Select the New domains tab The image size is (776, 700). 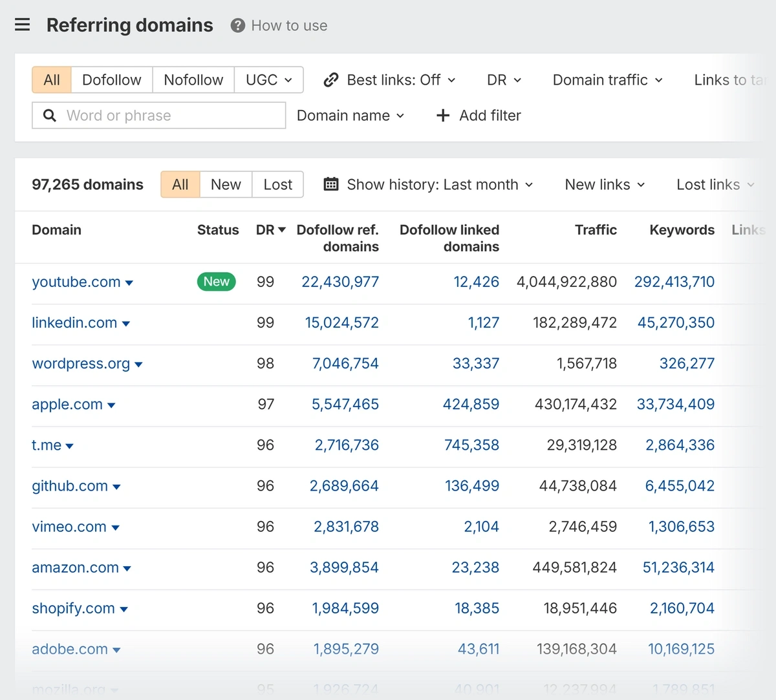click(226, 185)
